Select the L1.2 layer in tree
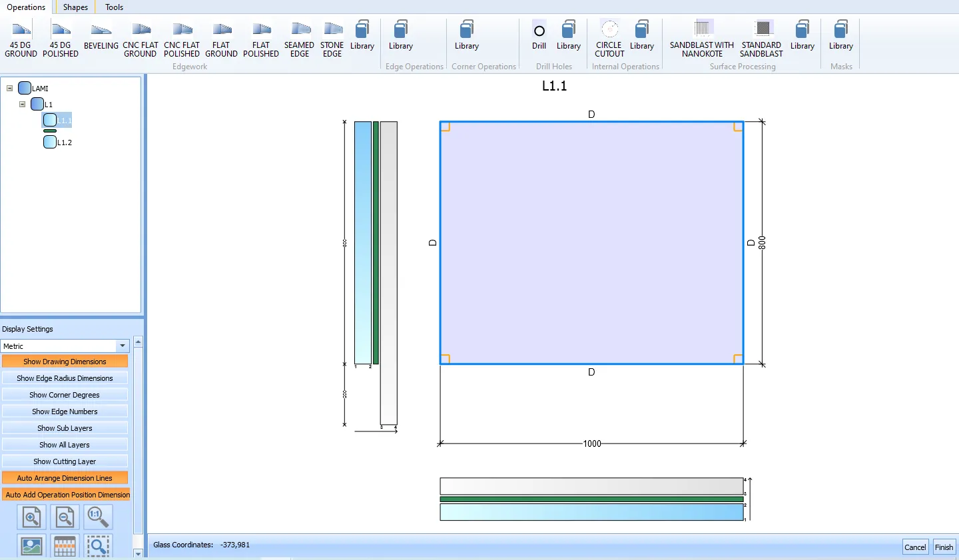 [x=57, y=142]
